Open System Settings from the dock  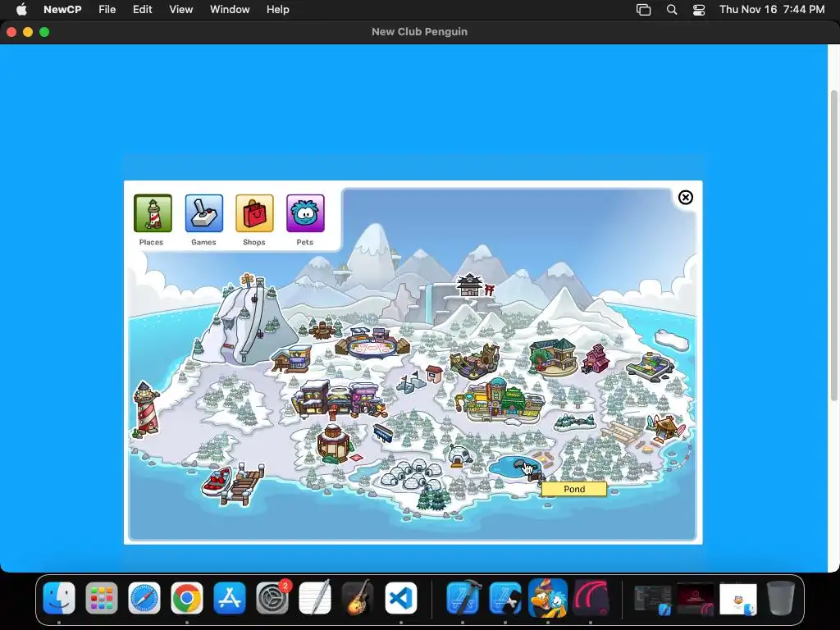[272, 598]
